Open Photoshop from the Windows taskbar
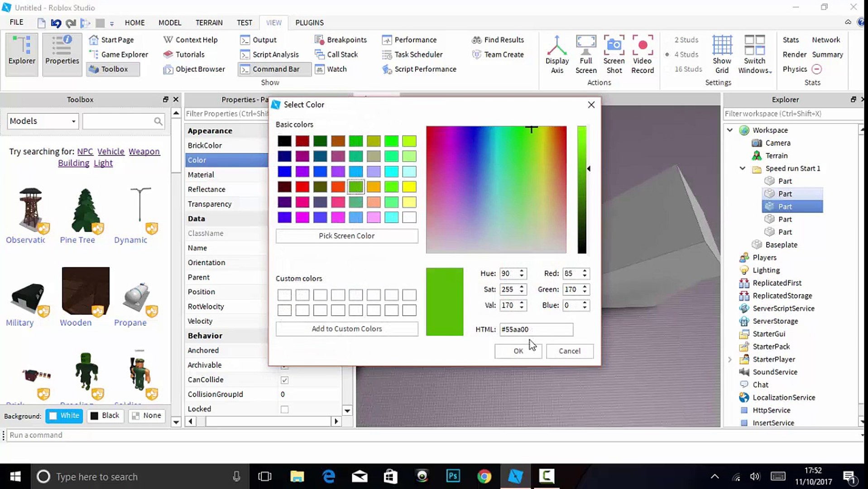Image resolution: width=868 pixels, height=489 pixels. pos(453,476)
